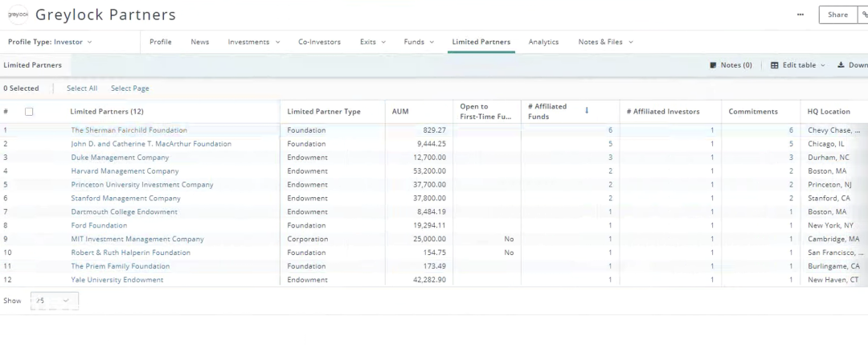Open Duke Management Company link
Viewport: 868px width, 345px height.
click(120, 158)
